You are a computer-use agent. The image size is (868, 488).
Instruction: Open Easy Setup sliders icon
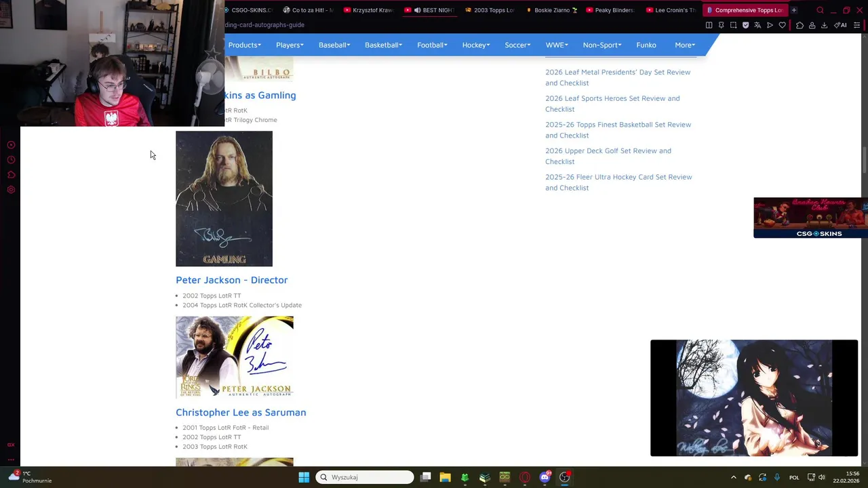point(856,25)
